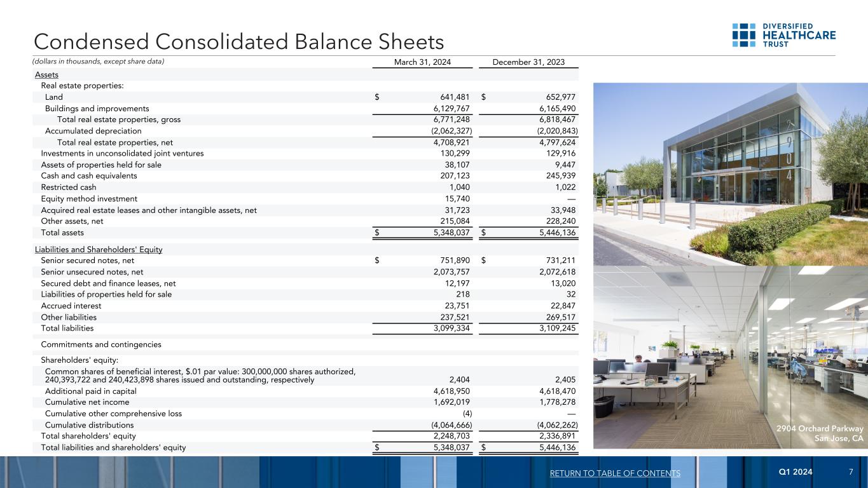Click the Cumulative net income label

coord(87,402)
